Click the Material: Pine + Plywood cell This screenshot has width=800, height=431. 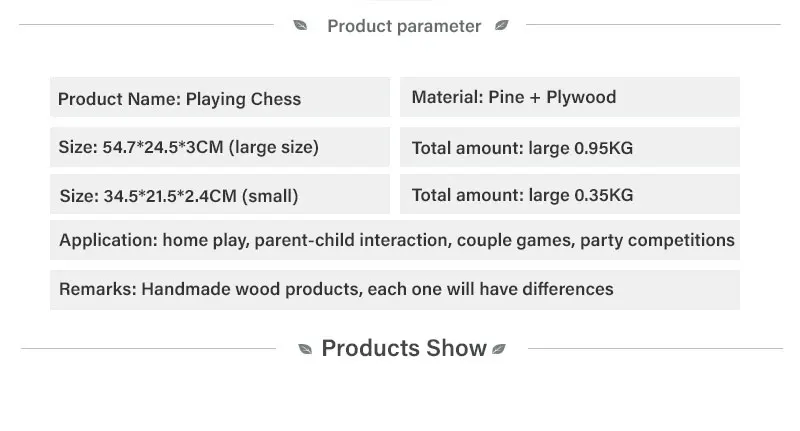pos(569,97)
